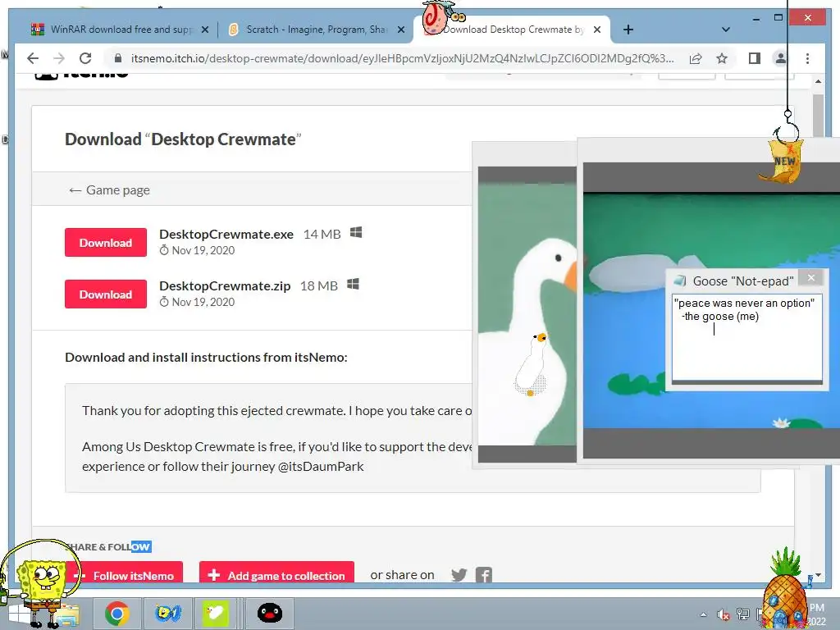
Task: Click the muted volume tray icon
Action: [723, 614]
